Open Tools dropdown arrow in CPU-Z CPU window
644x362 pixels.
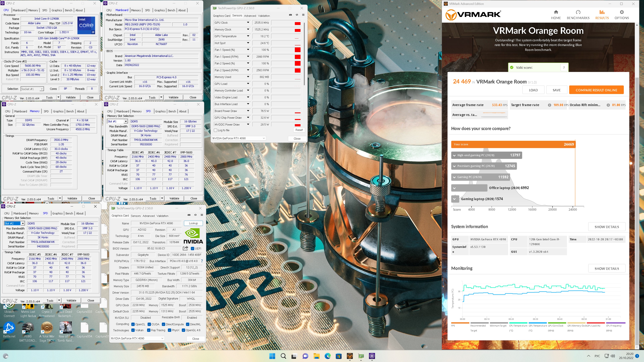point(59,97)
